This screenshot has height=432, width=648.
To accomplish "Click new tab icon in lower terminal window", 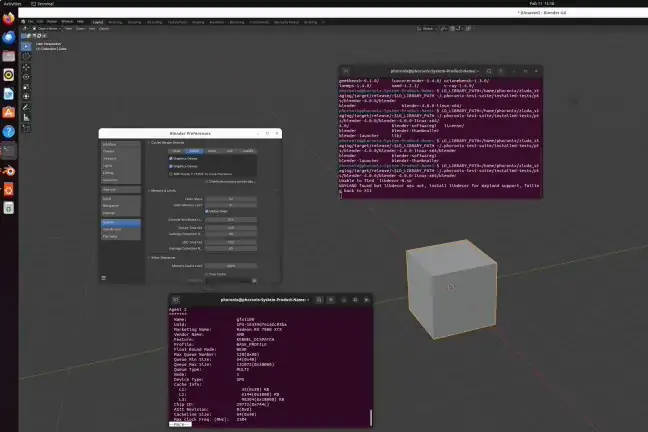I will [x=176, y=300].
